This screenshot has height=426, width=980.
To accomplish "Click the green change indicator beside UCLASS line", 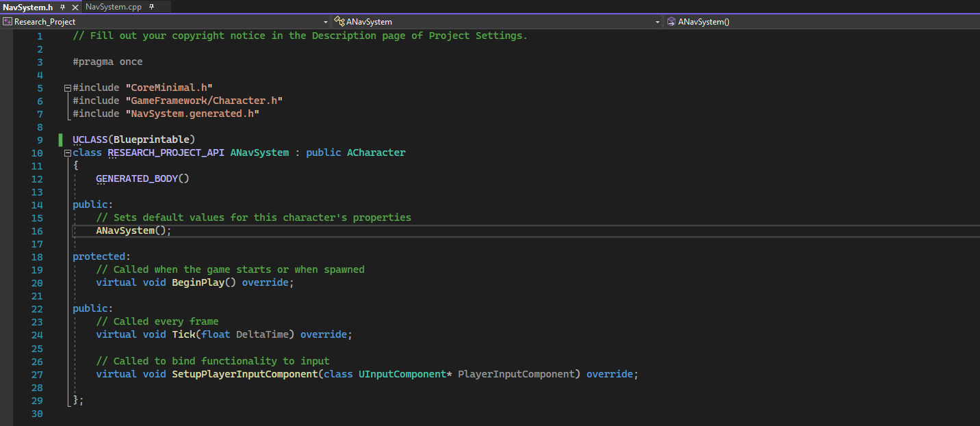I will [60, 139].
